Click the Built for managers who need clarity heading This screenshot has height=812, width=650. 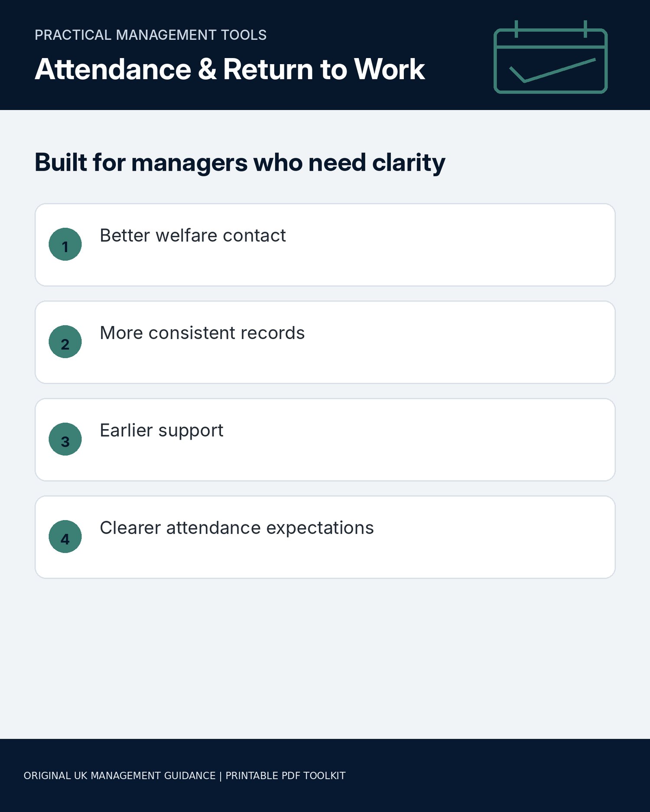pyautogui.click(x=240, y=163)
